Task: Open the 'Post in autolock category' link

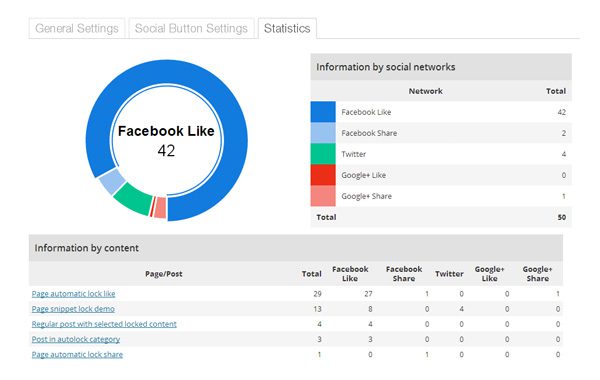Action: pos(76,339)
